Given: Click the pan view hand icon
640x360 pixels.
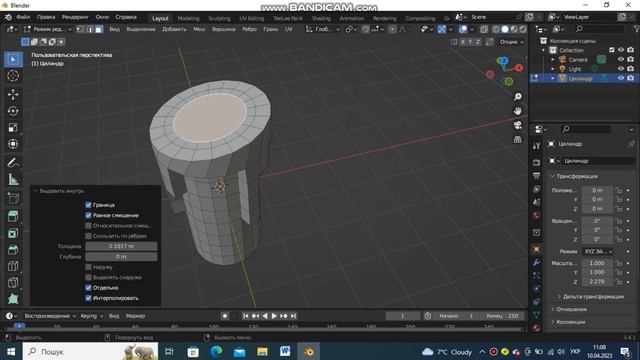Looking at the screenshot, I should [x=518, y=111].
